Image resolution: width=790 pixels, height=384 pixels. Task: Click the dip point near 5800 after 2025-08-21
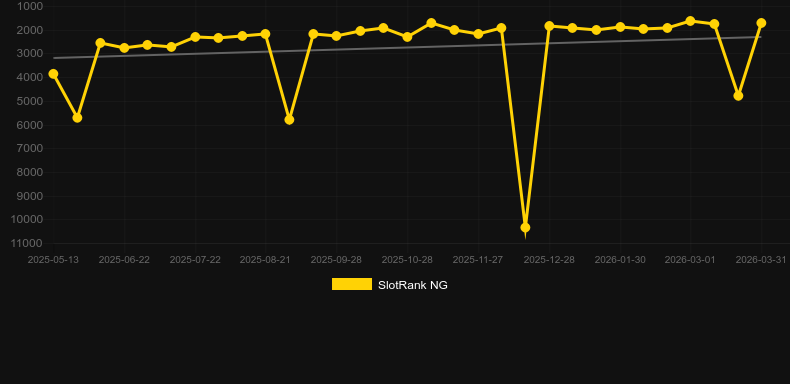(x=289, y=120)
